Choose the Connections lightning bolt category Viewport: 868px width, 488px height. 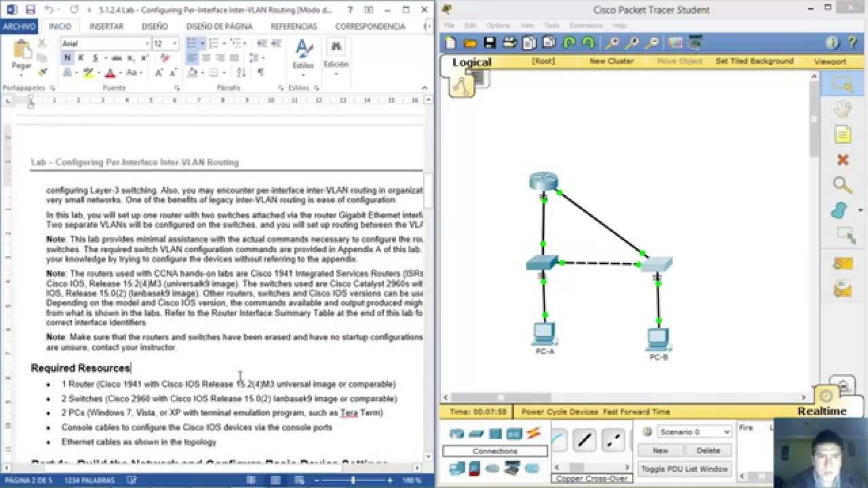534,433
